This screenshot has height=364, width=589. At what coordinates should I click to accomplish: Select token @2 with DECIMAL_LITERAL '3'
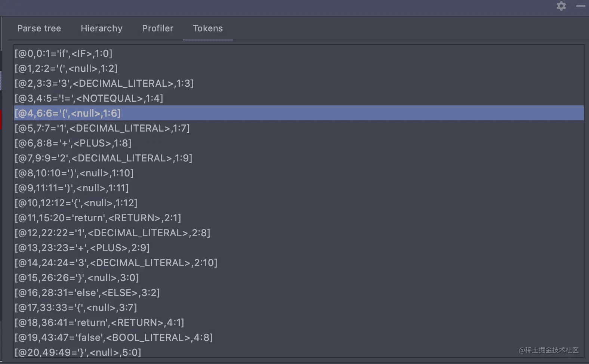click(104, 83)
